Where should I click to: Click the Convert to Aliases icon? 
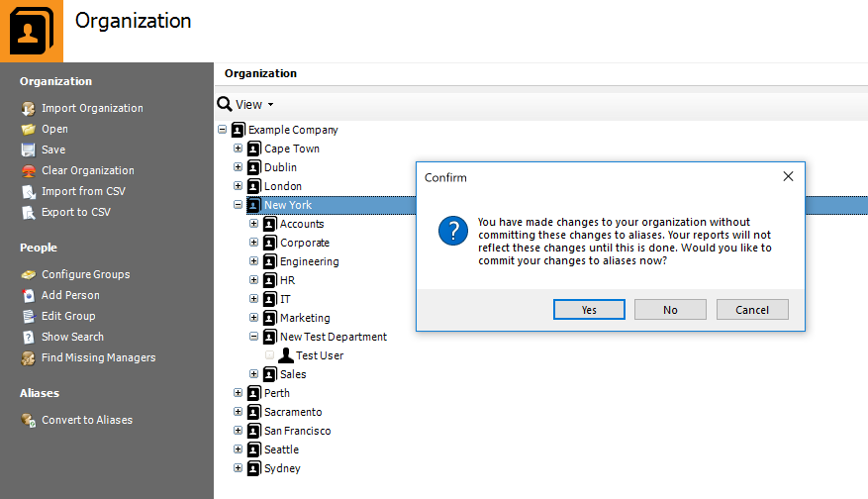(x=29, y=421)
